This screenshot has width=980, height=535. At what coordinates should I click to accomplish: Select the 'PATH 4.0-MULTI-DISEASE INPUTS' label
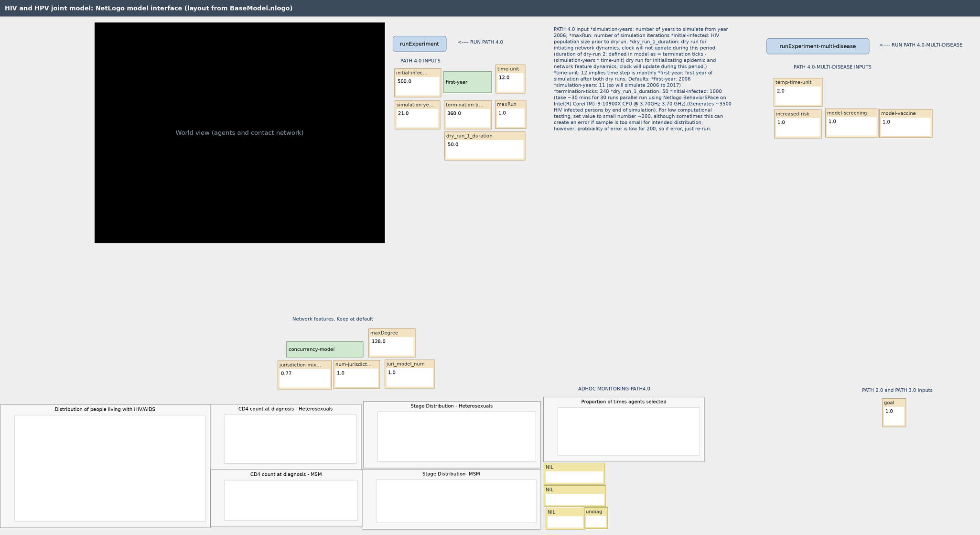pyautogui.click(x=832, y=67)
